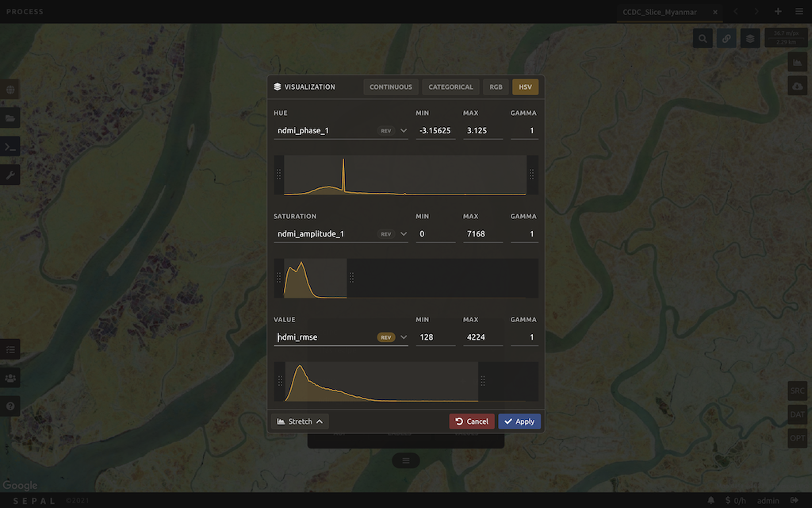Click the map layers stack icon

[749, 38]
